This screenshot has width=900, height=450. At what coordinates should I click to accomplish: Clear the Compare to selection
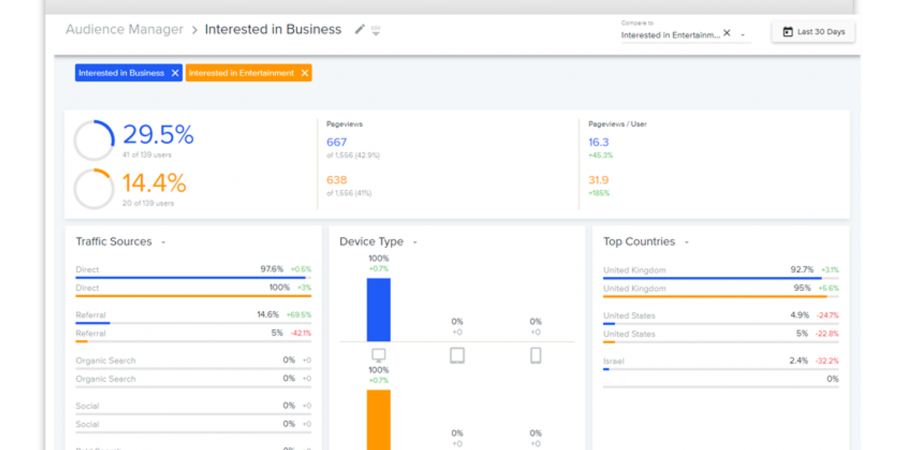(727, 33)
